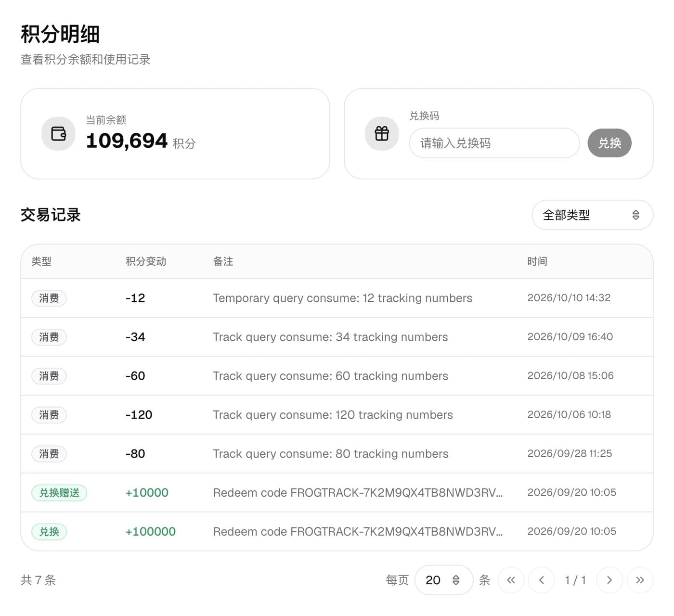The height and width of the screenshot is (616, 674).
Task: Click the green 兑换 tag in +100000 row
Action: pyautogui.click(x=49, y=532)
